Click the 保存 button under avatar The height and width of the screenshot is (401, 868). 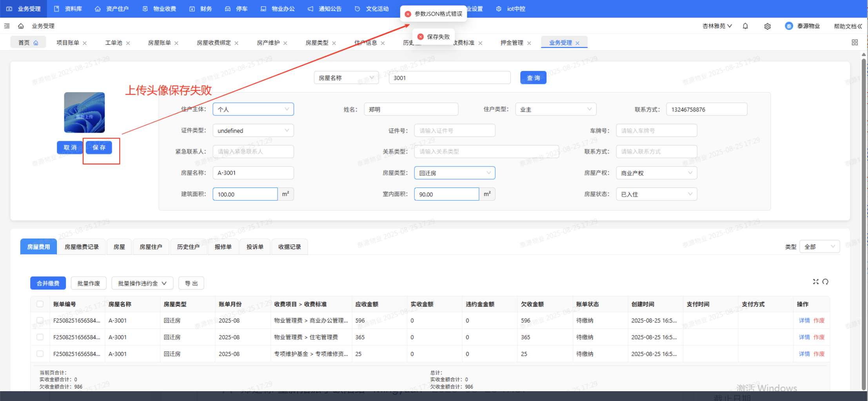[99, 148]
